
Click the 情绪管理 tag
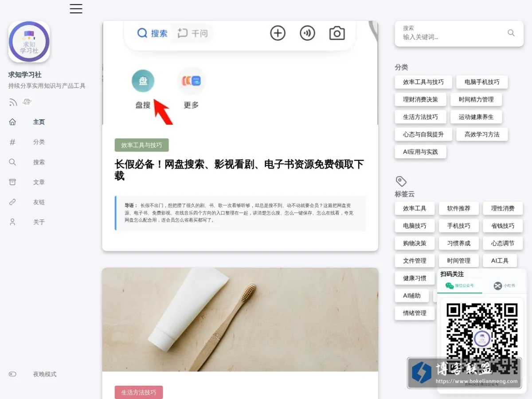pos(415,313)
